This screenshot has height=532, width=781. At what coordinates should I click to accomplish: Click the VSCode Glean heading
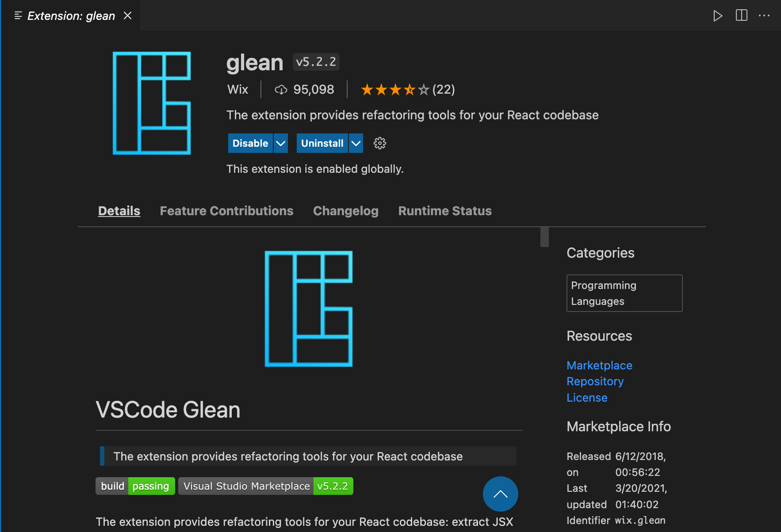click(x=168, y=410)
